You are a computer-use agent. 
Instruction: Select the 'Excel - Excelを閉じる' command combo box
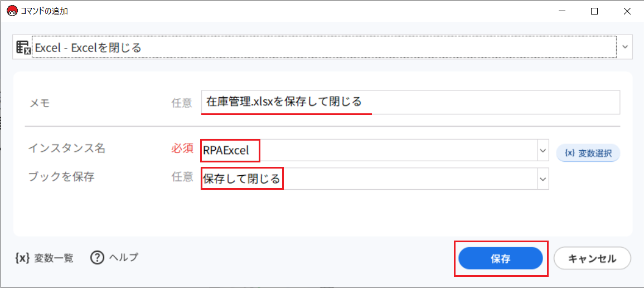[322, 47]
